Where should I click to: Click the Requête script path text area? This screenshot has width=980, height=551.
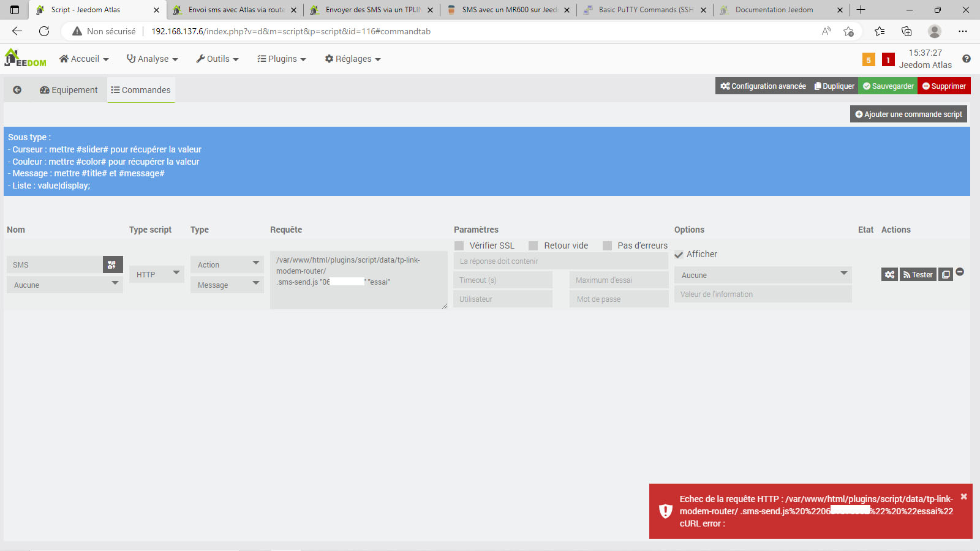click(359, 280)
